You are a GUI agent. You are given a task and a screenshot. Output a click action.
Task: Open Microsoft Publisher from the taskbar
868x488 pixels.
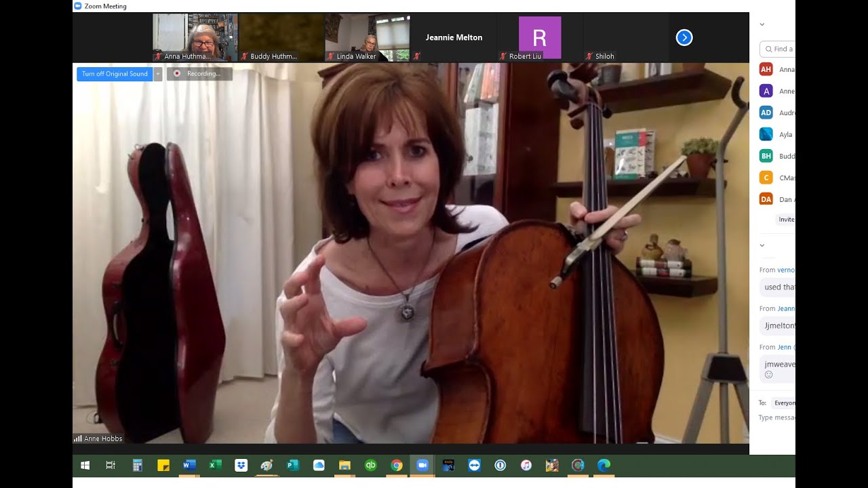pos(293,465)
